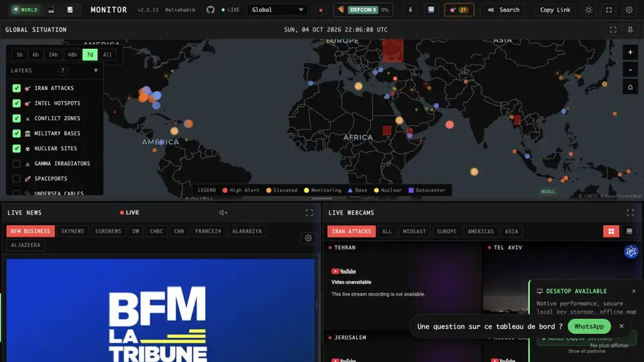Uncheck the Nuclear Sites layer

(x=16, y=148)
